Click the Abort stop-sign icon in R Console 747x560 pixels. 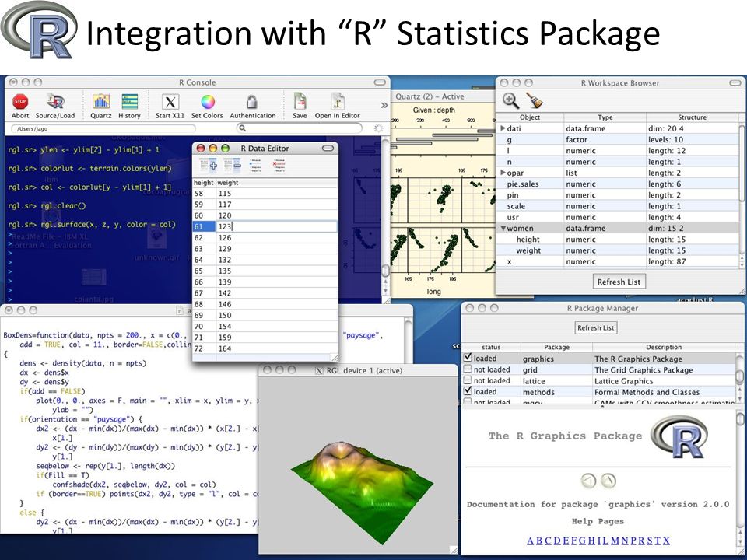(20, 101)
